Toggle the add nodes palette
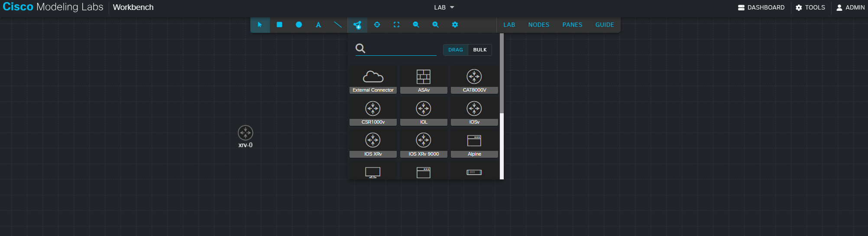The height and width of the screenshot is (236, 868). click(x=357, y=25)
